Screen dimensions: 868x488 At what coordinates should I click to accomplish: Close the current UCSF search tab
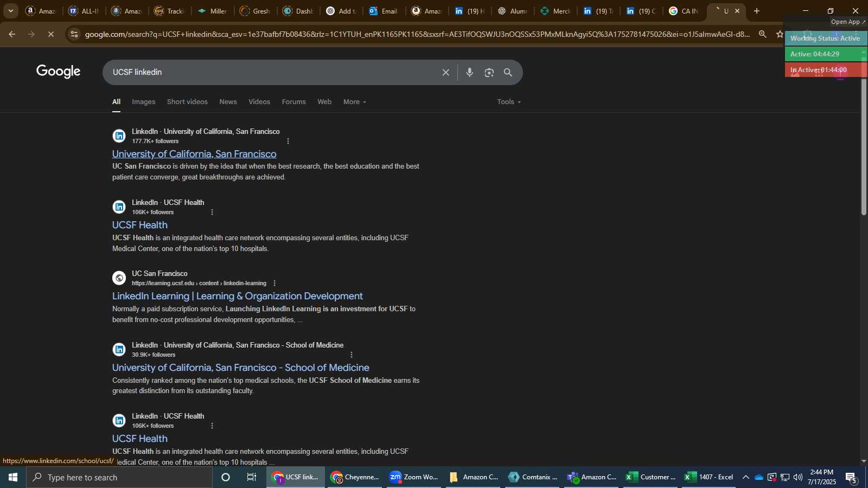pos(737,11)
